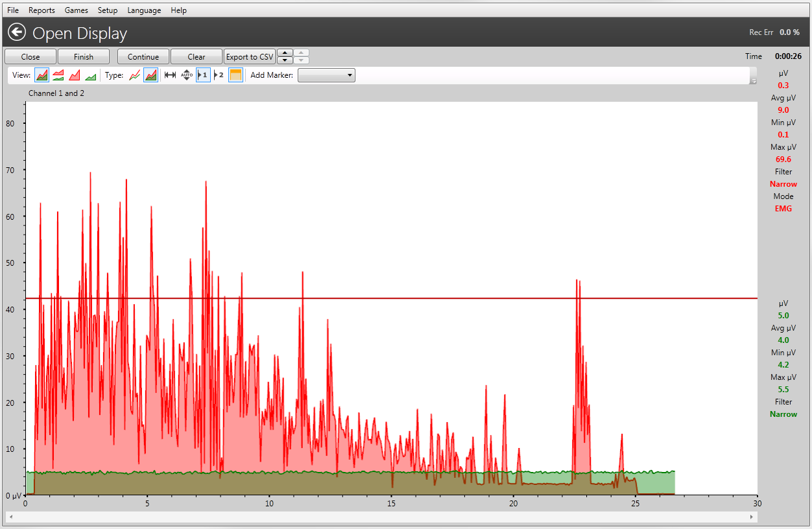Select the line graph type icon

coord(134,75)
